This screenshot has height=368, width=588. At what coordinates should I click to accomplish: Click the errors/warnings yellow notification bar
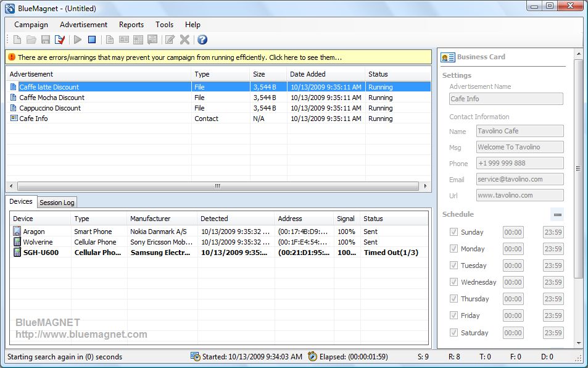(x=218, y=57)
